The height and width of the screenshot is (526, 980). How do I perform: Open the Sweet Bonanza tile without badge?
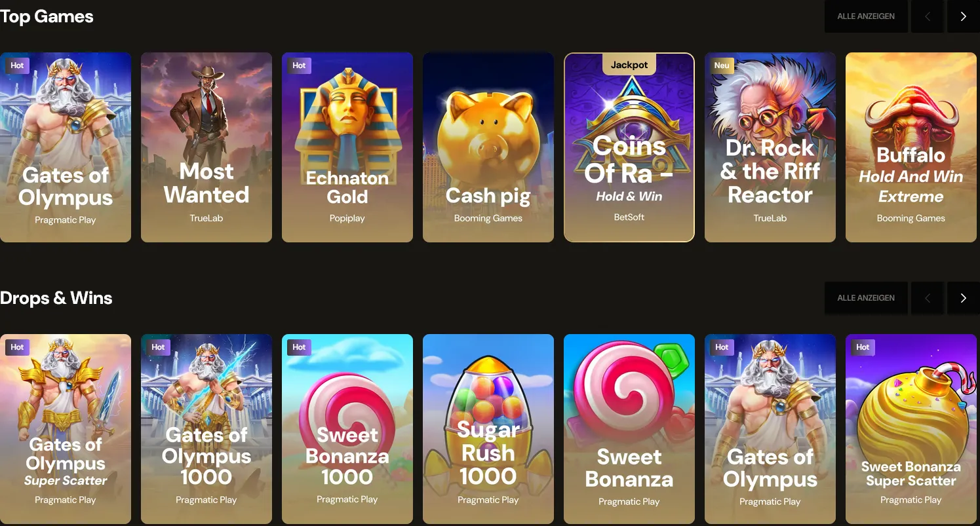coord(629,429)
